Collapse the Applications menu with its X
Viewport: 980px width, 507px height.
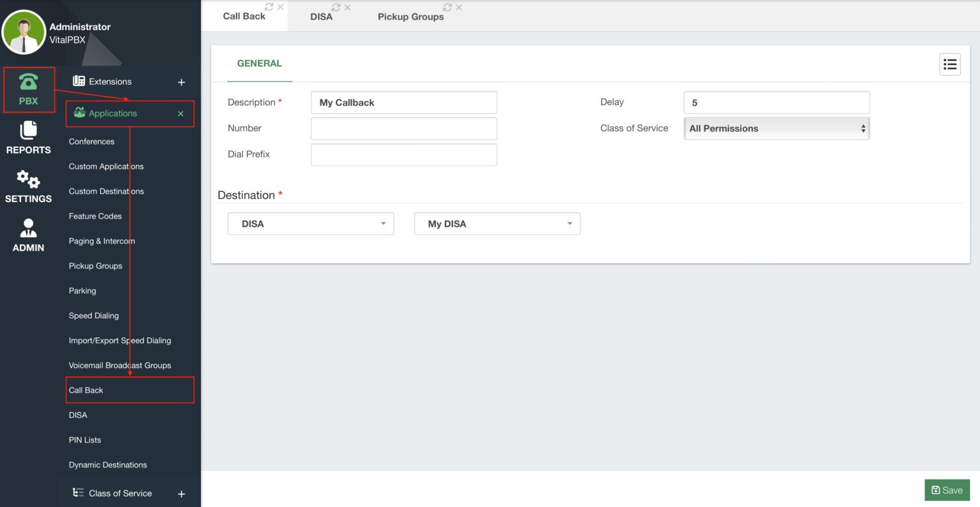[x=180, y=113]
